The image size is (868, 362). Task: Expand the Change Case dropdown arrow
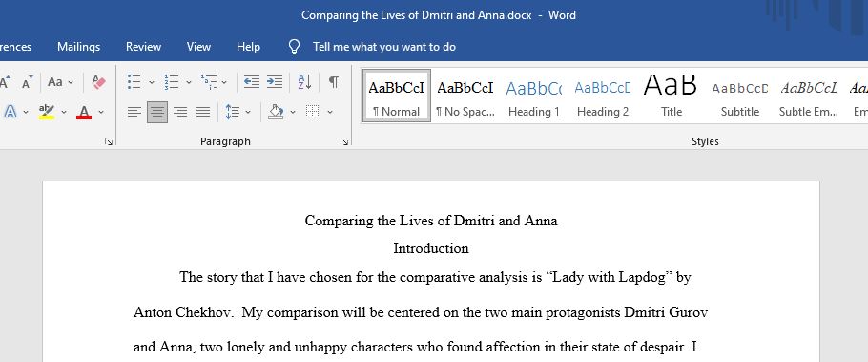point(71,82)
